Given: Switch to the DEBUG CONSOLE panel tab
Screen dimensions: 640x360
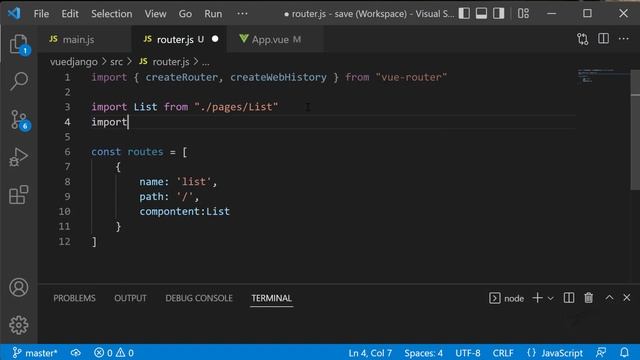Looking at the screenshot, I should pos(199,298).
